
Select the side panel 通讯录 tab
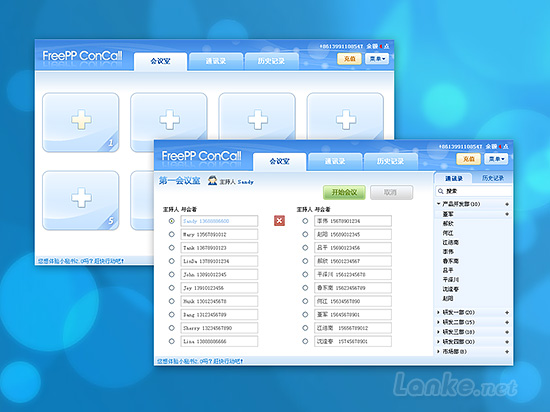pos(454,178)
